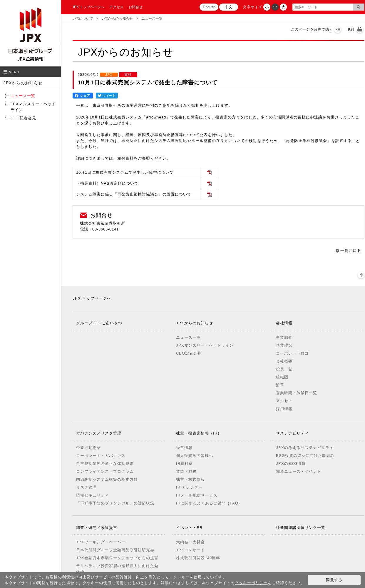The width and height of the screenshot is (365, 588).
Task: Click the red 東証 tag label
Action: click(x=128, y=75)
